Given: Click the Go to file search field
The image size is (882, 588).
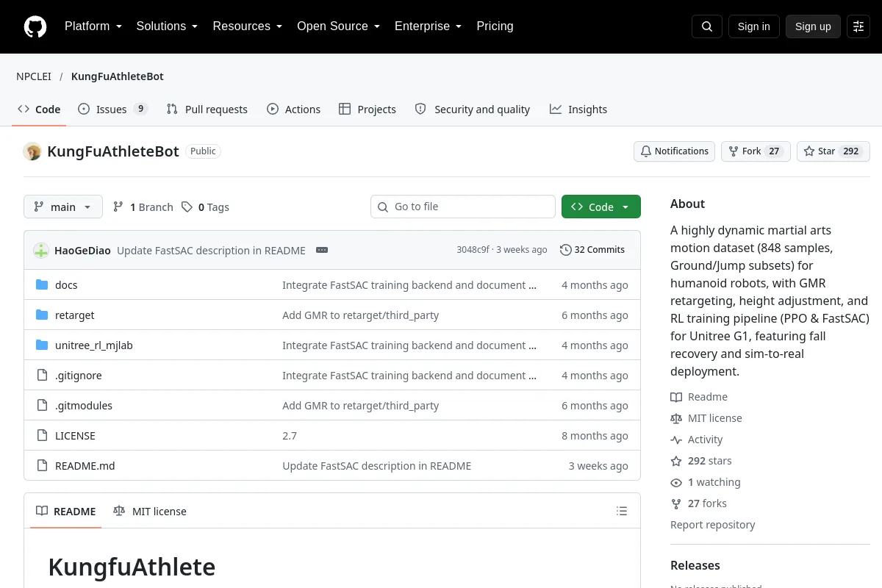Looking at the screenshot, I should click(463, 207).
